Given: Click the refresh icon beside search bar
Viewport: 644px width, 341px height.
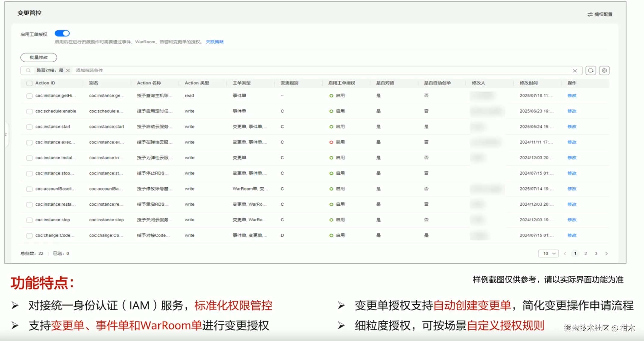Looking at the screenshot, I should click(591, 70).
